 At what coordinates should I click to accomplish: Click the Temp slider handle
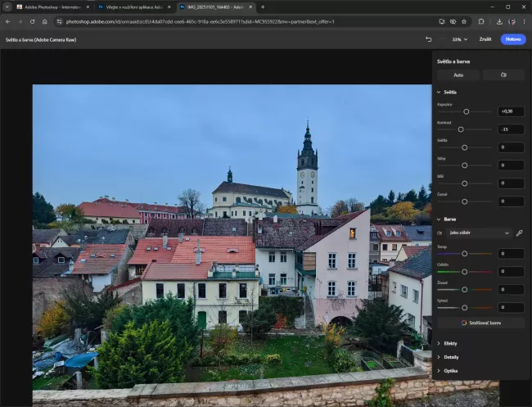[465, 254]
